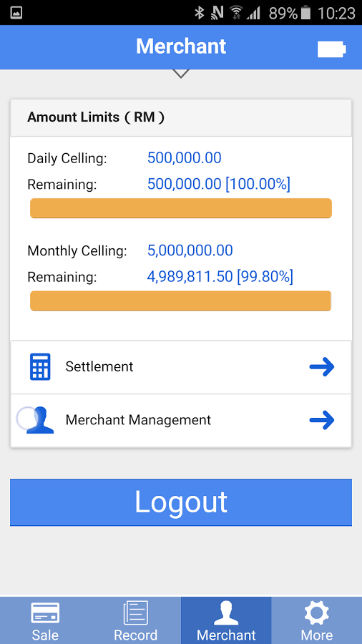Tap the monthly remaining amount 4,989,811.50
This screenshot has height=644, width=362.
(x=190, y=277)
